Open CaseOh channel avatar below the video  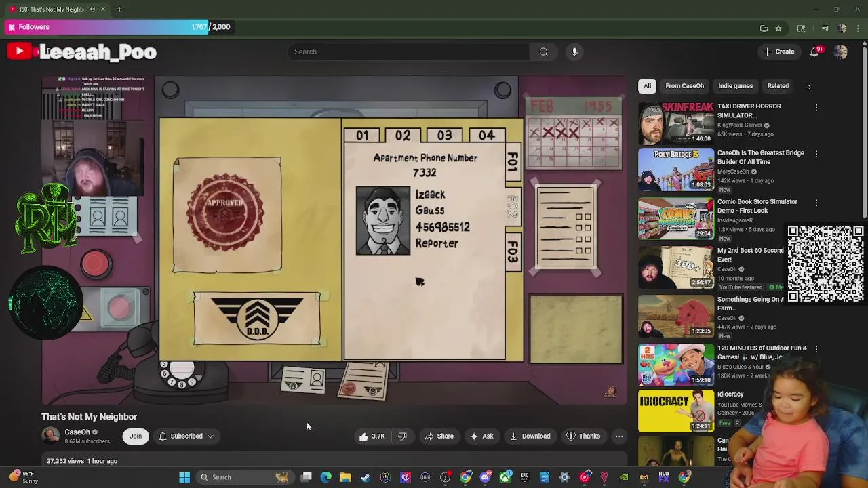tap(50, 436)
